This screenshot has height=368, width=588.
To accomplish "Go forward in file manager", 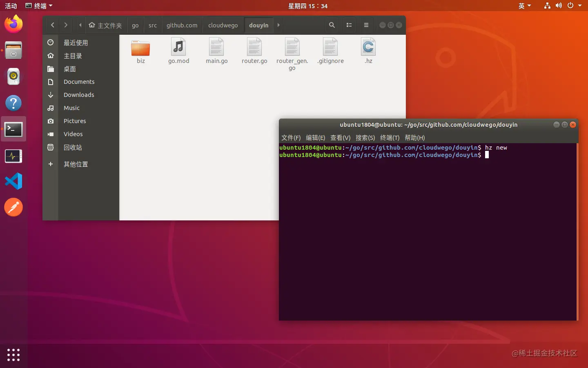I will click(66, 25).
